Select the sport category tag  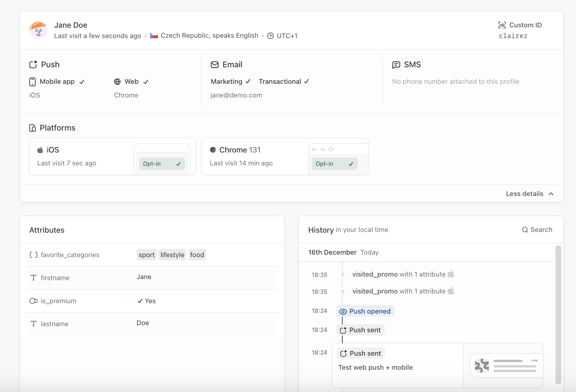(146, 255)
